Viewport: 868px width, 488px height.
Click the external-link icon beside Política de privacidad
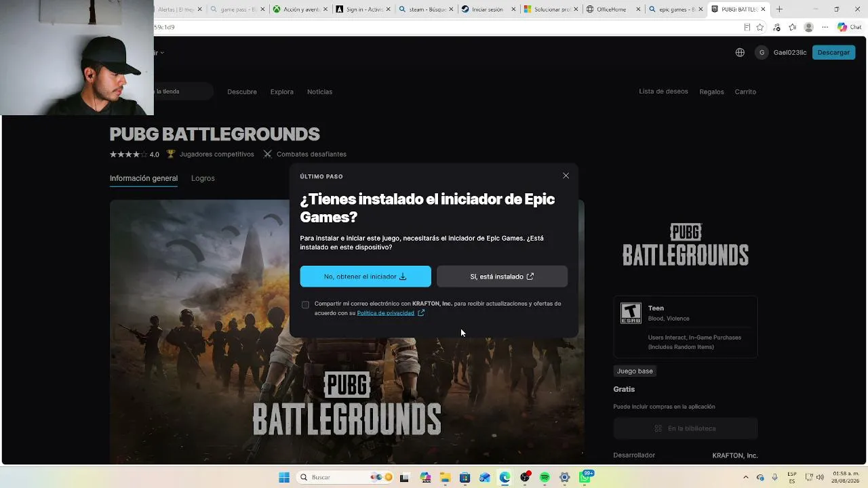tap(421, 313)
